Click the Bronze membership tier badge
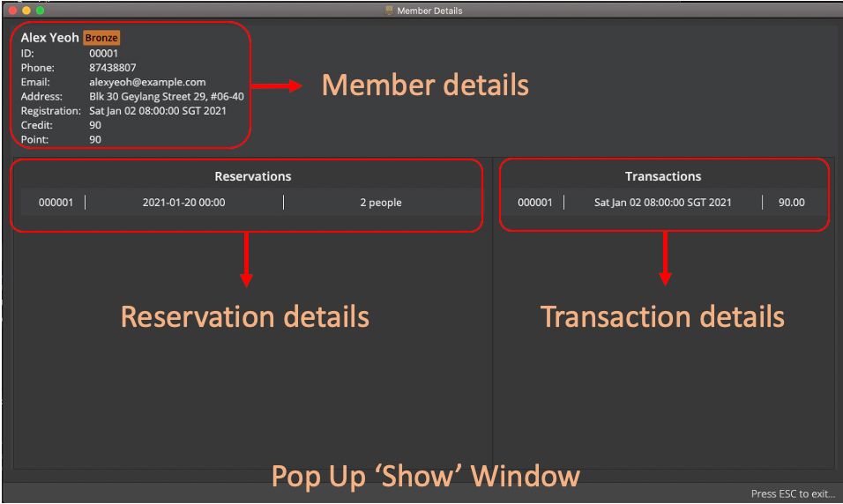 point(101,39)
